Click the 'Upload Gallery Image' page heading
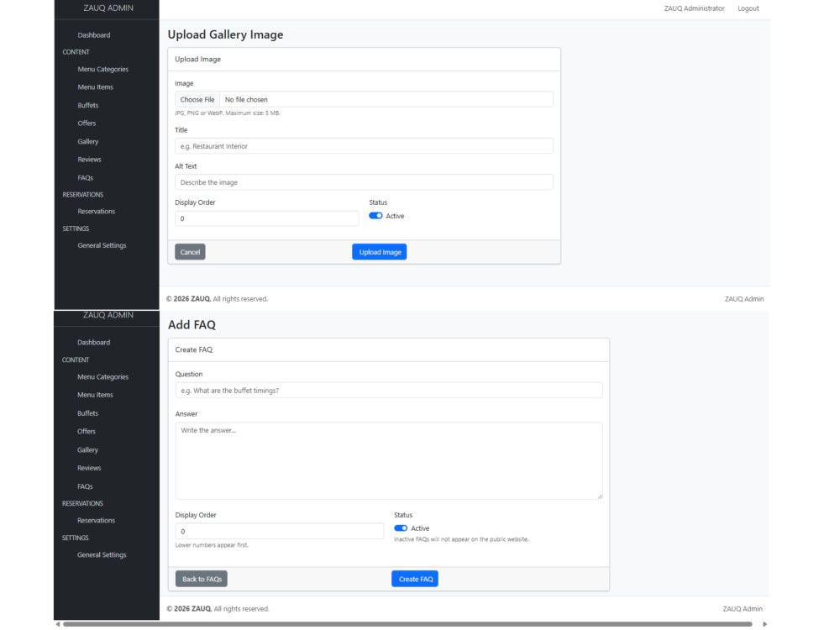Screen dimensions: 840x630 coord(225,34)
